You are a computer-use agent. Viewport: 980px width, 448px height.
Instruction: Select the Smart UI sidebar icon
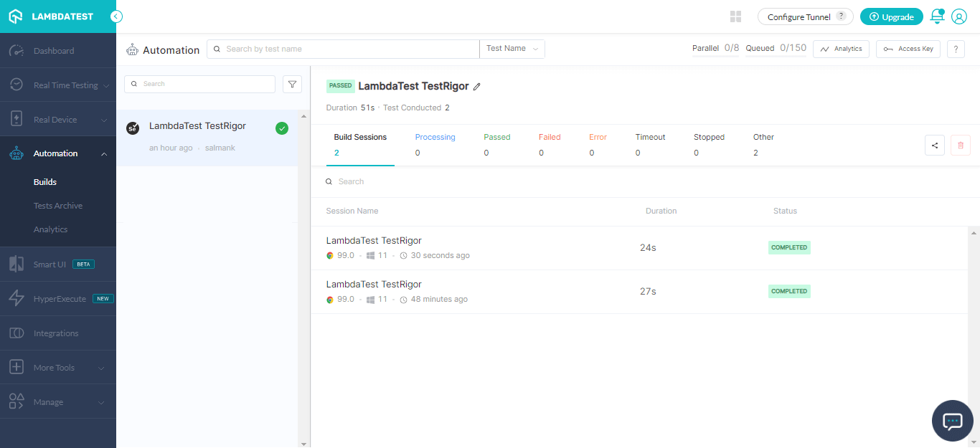click(x=16, y=264)
